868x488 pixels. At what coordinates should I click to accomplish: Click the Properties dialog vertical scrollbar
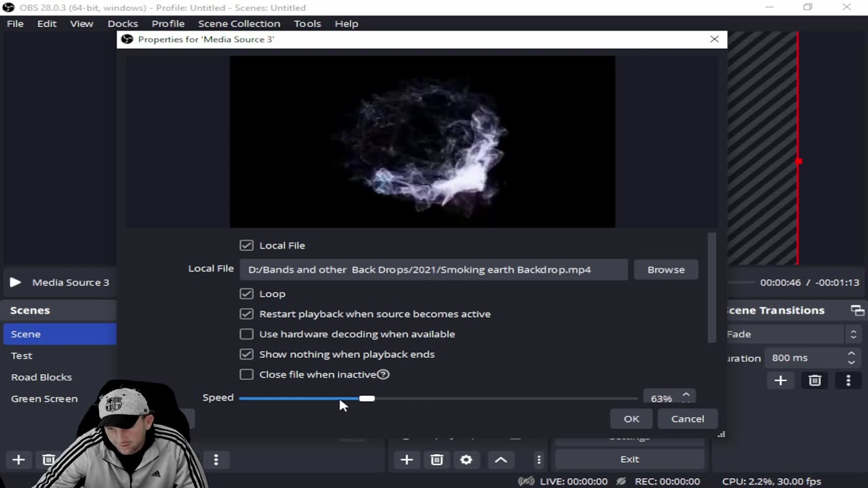pyautogui.click(x=711, y=288)
